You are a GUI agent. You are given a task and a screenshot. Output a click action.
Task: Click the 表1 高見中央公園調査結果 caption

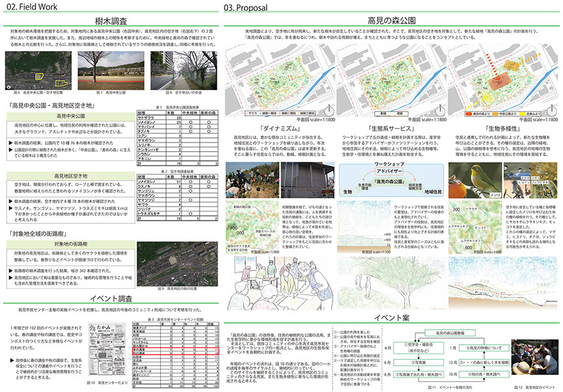(x=177, y=107)
